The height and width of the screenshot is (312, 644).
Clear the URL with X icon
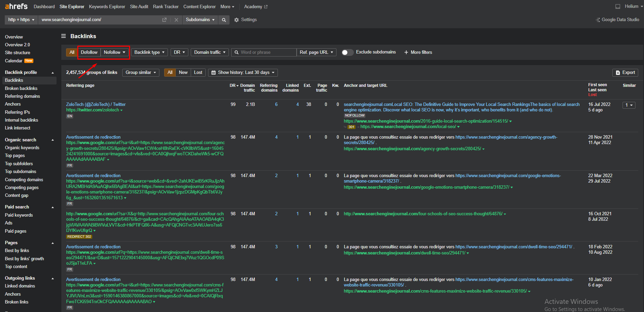tap(176, 20)
